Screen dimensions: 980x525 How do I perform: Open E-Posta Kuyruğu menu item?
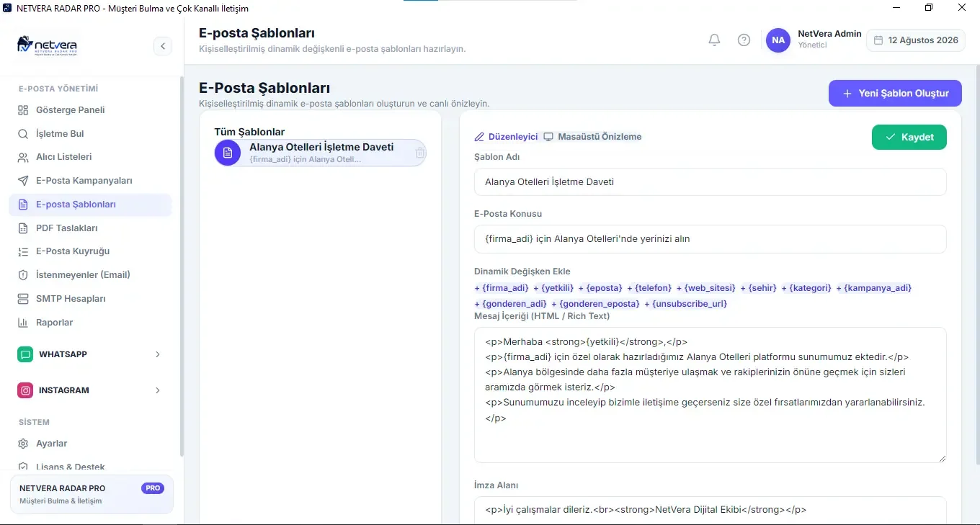(91, 251)
